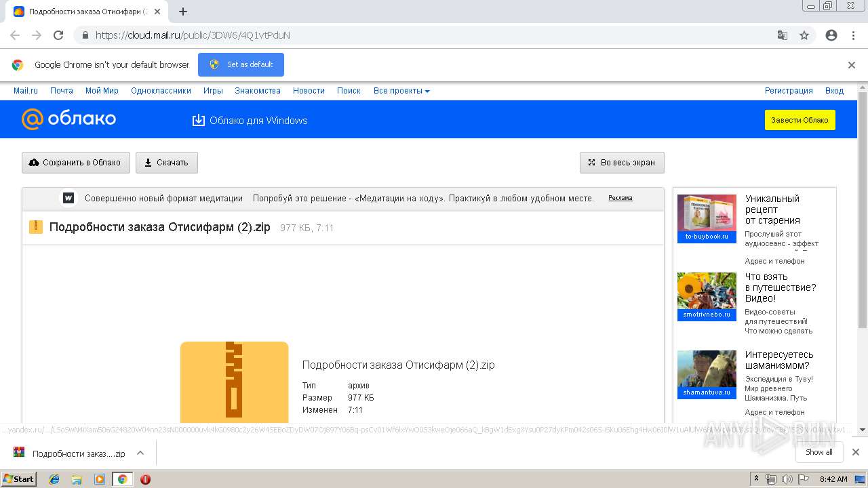Click the yellow Завести Облако button
This screenshot has height=488, width=868.
coord(800,120)
